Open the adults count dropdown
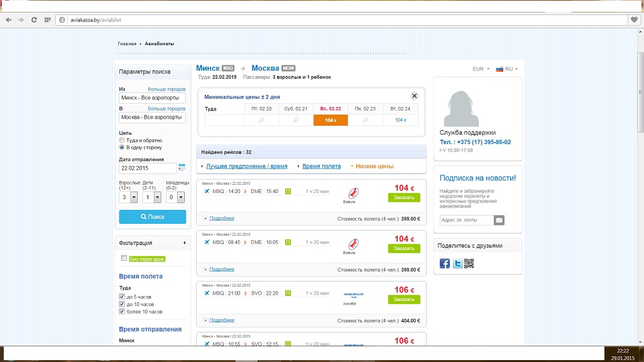644x362 pixels. tap(134, 197)
